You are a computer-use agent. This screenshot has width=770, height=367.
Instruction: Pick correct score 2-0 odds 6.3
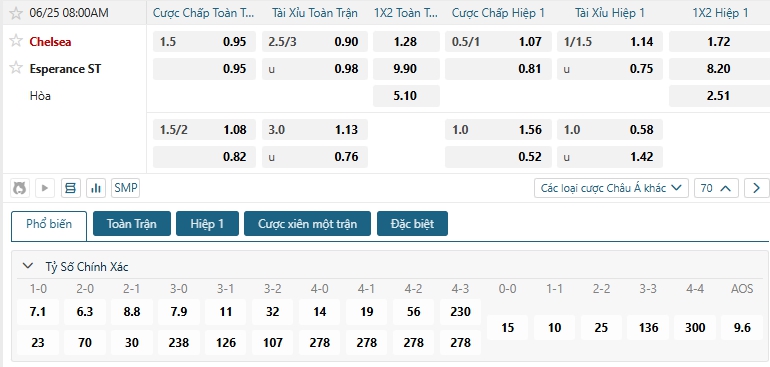[85, 312]
